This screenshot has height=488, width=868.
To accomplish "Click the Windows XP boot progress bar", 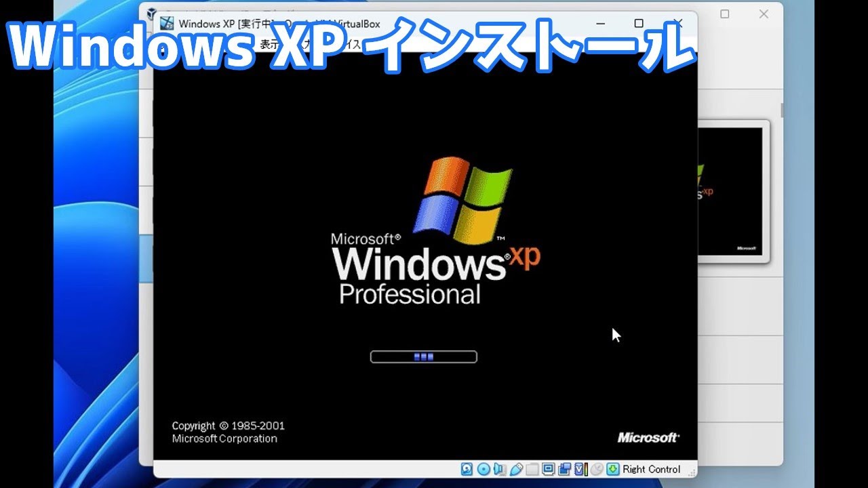I will click(x=424, y=357).
